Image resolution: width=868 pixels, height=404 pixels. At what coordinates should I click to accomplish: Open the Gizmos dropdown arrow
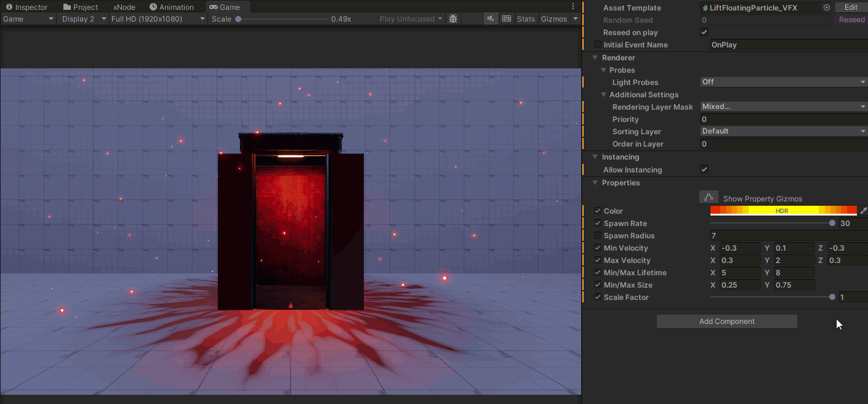click(576, 19)
